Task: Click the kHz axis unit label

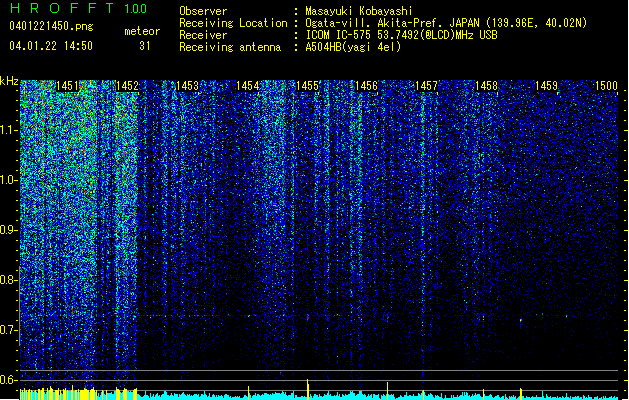Action: [9, 81]
